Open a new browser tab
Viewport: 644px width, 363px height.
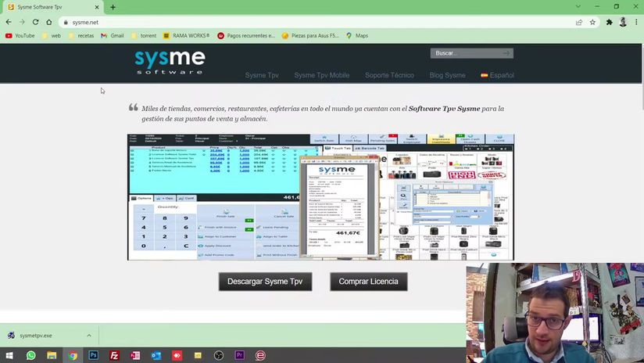pyautogui.click(x=113, y=7)
